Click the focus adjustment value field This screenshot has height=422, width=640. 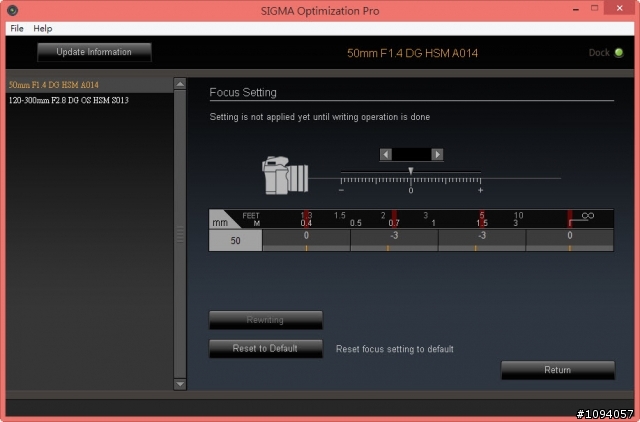click(x=411, y=154)
